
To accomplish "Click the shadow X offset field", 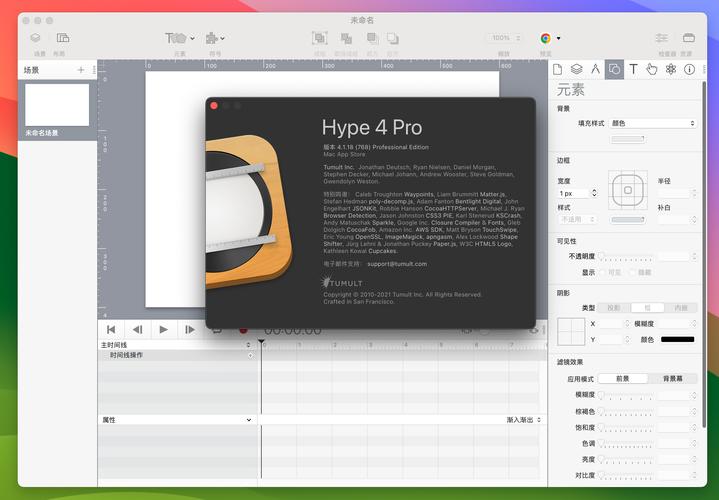I will (x=611, y=324).
